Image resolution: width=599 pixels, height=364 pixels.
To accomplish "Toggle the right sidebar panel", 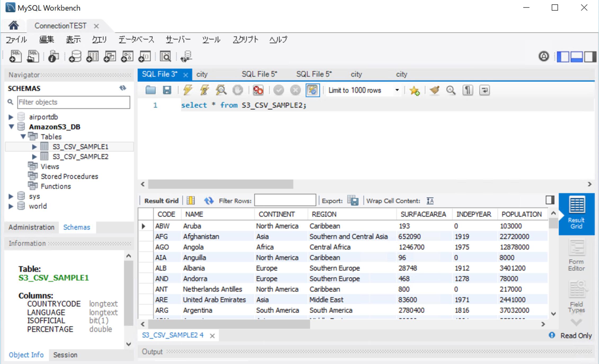I will tap(590, 57).
